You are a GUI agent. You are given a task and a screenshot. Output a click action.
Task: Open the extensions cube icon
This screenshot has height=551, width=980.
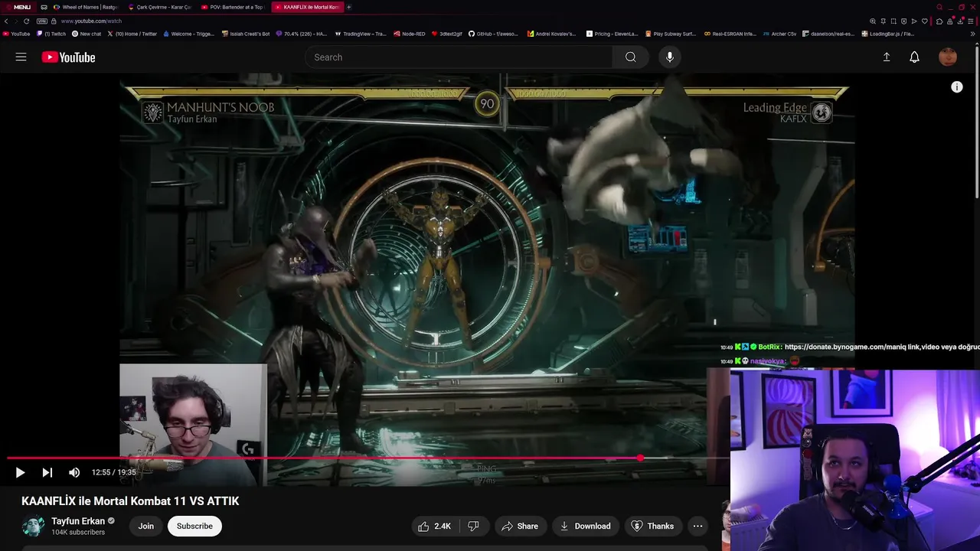coord(939,21)
